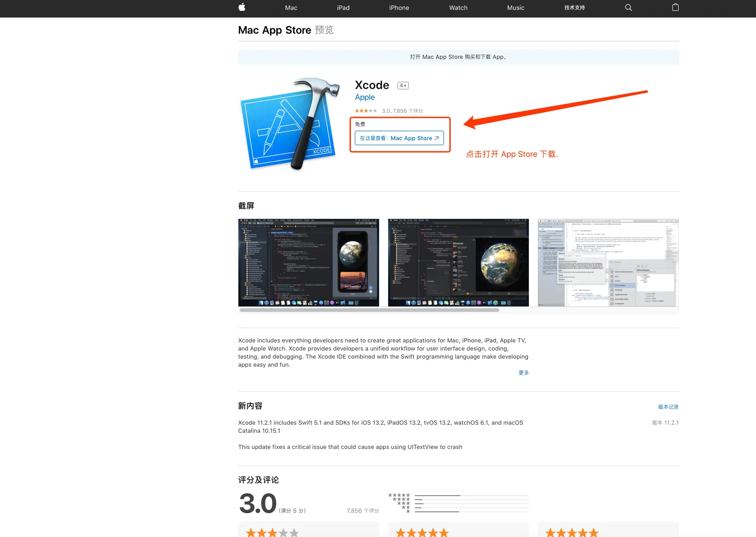Viewport: 756px width, 537px height.
Task: Open the iPhone navigation item
Action: pos(398,8)
